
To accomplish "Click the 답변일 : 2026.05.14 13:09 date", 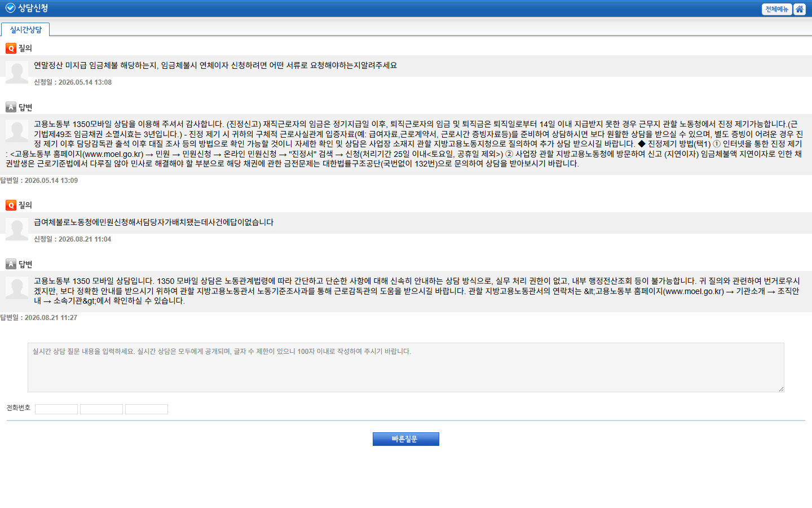I will tap(39, 181).
